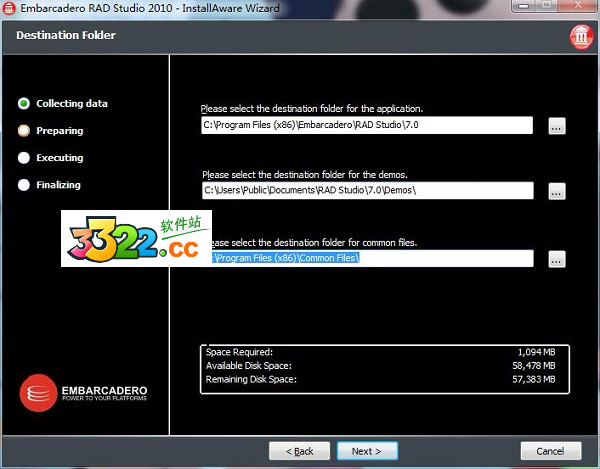Screen dimensions: 600x469
Task: Click the 'Collecting data' step label
Action: point(72,104)
